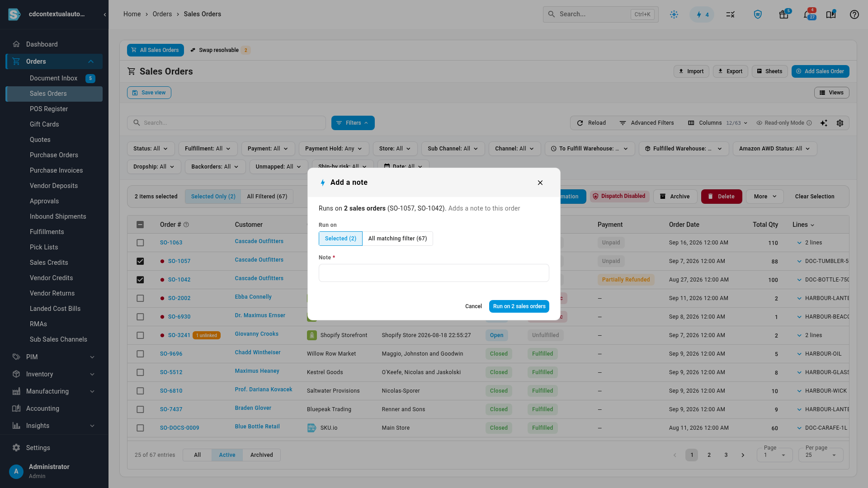Screen dimensions: 868x488
Task: Open the Columns 12/63 dropdown
Action: tap(717, 123)
